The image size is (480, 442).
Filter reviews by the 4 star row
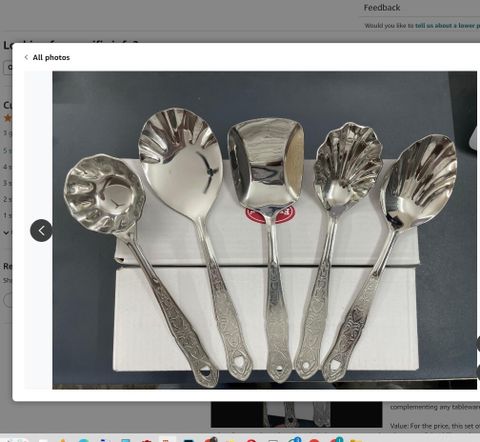[7, 167]
